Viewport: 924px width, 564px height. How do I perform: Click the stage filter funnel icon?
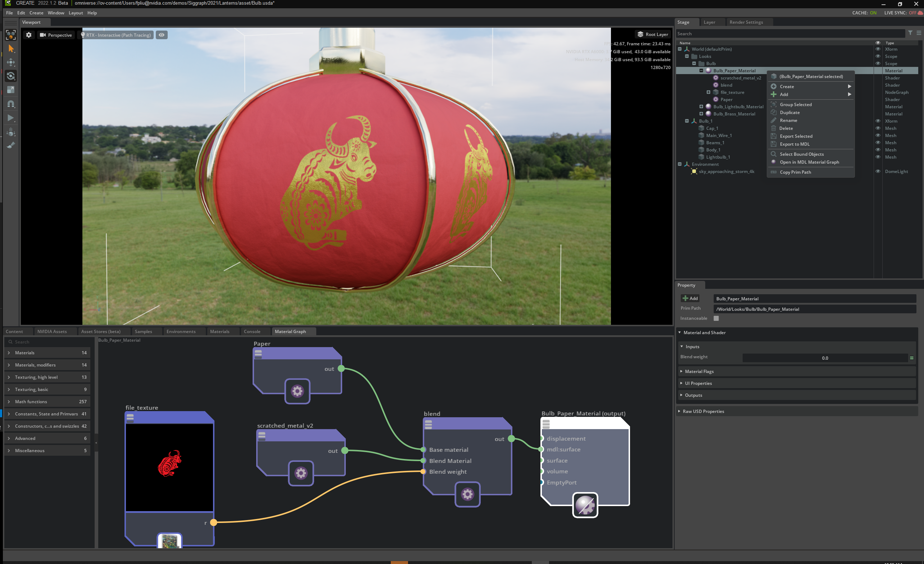pos(910,33)
